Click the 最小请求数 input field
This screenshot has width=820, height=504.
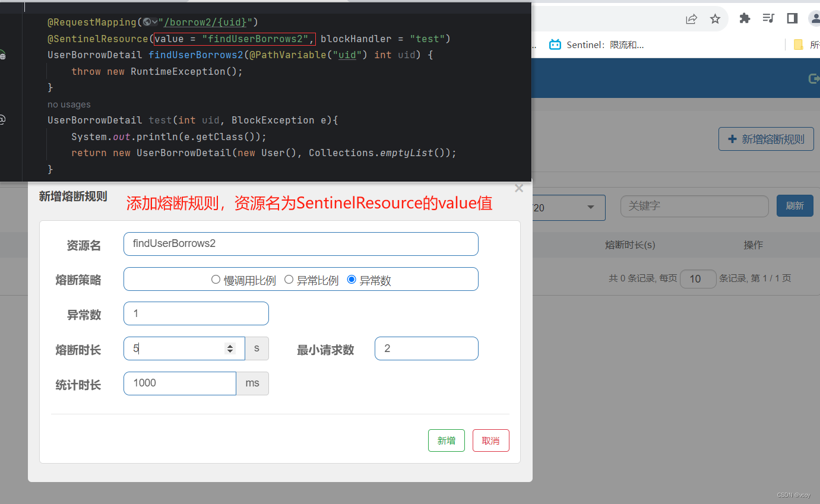(x=426, y=348)
